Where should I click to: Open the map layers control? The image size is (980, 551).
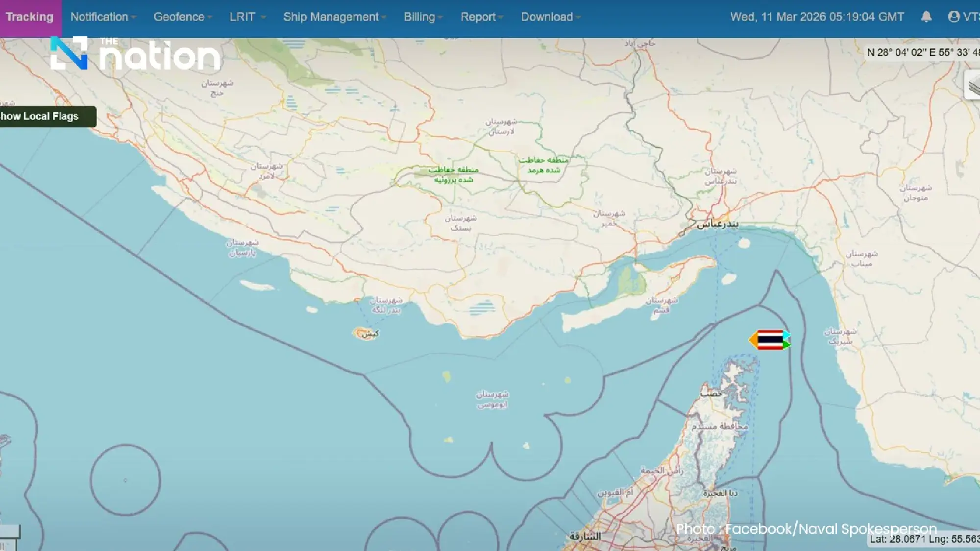tap(973, 86)
